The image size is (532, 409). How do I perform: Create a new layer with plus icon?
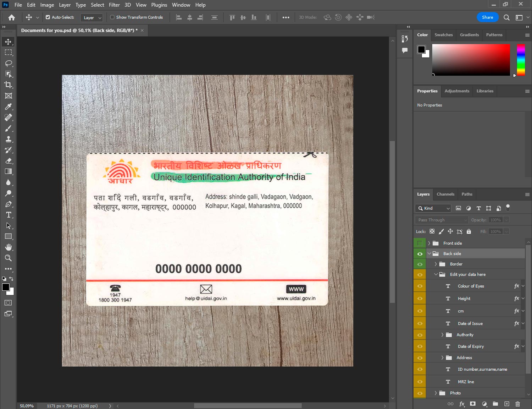point(507,404)
